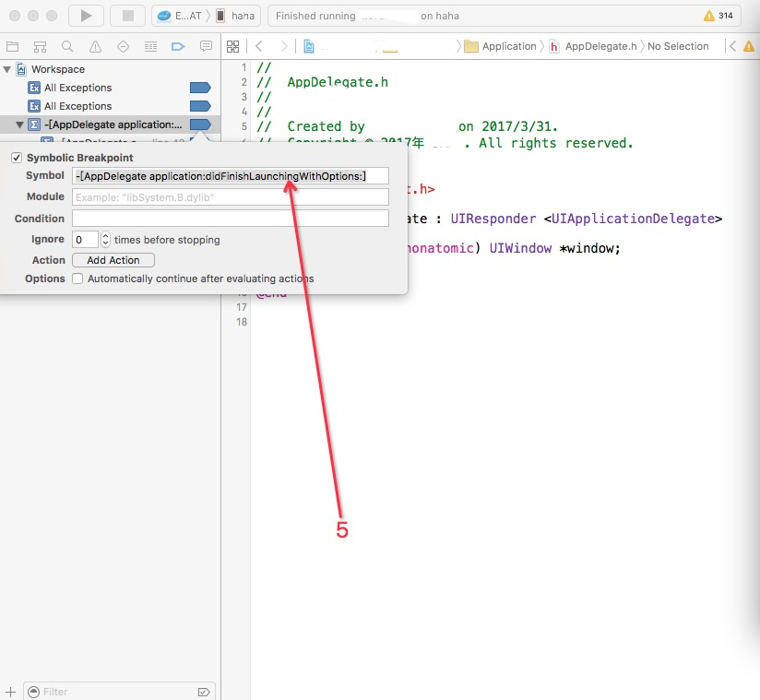
Task: Enable automatically continue after evaluating actions
Action: pyautogui.click(x=77, y=279)
